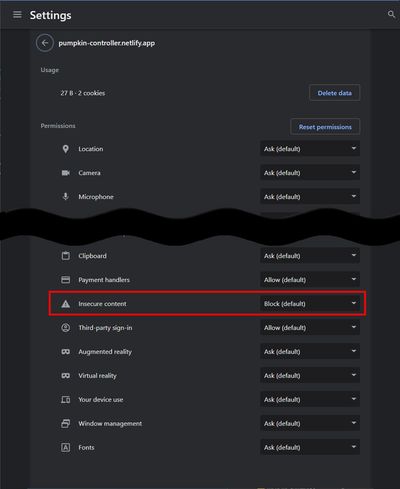Open the Your device use dropdown
This screenshot has height=489, width=400.
tap(310, 399)
